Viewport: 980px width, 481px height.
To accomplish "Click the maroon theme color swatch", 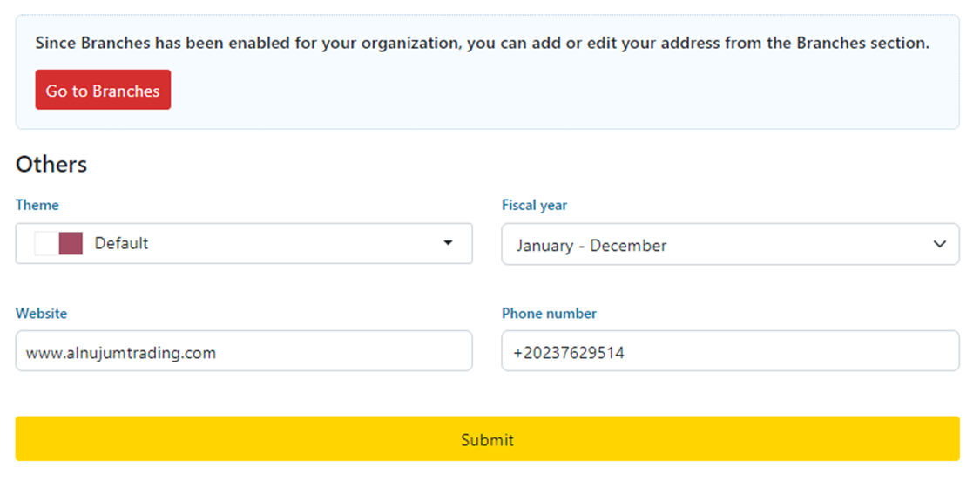I will (x=71, y=244).
